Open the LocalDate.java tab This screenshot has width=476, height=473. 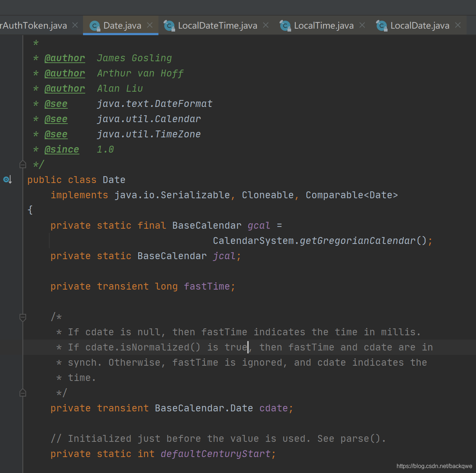point(420,25)
